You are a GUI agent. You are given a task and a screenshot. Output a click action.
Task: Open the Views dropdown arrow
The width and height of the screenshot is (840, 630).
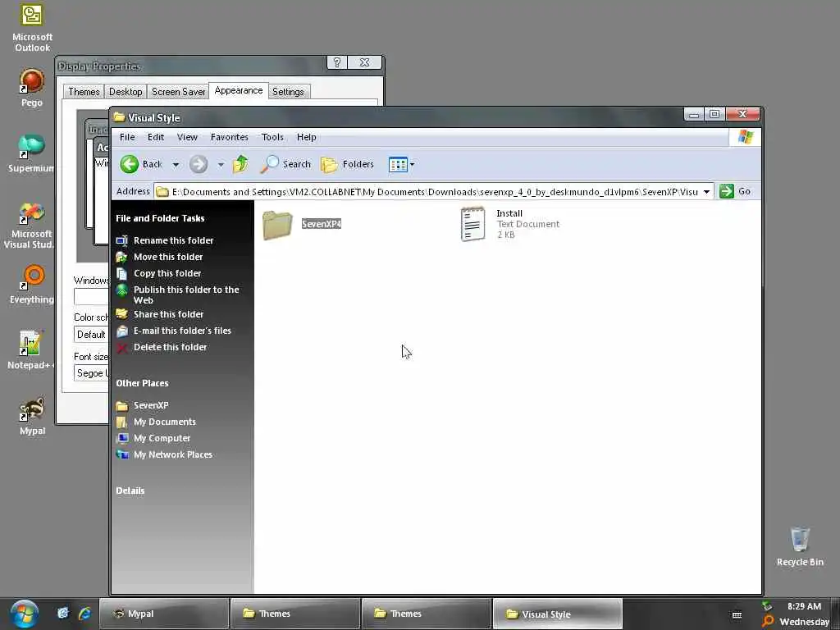(412, 164)
